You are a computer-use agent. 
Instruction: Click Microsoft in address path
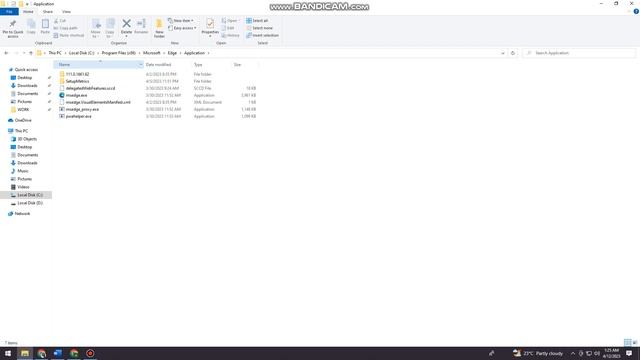(x=151, y=53)
